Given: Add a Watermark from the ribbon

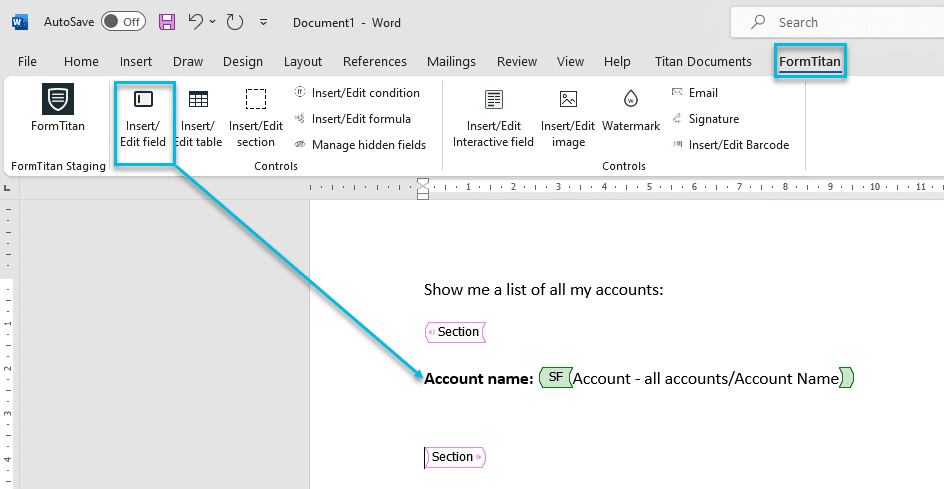Looking at the screenshot, I should point(631,99).
